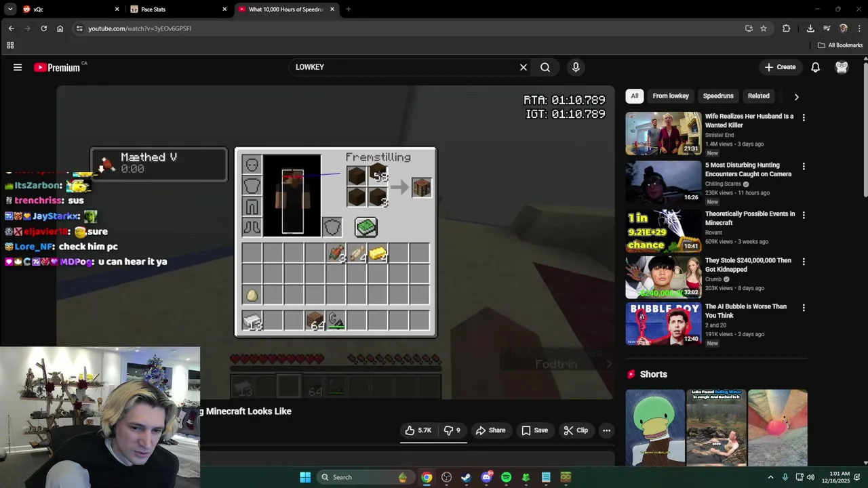
Task: Open the green duck Short thumbnail
Action: pyautogui.click(x=655, y=428)
